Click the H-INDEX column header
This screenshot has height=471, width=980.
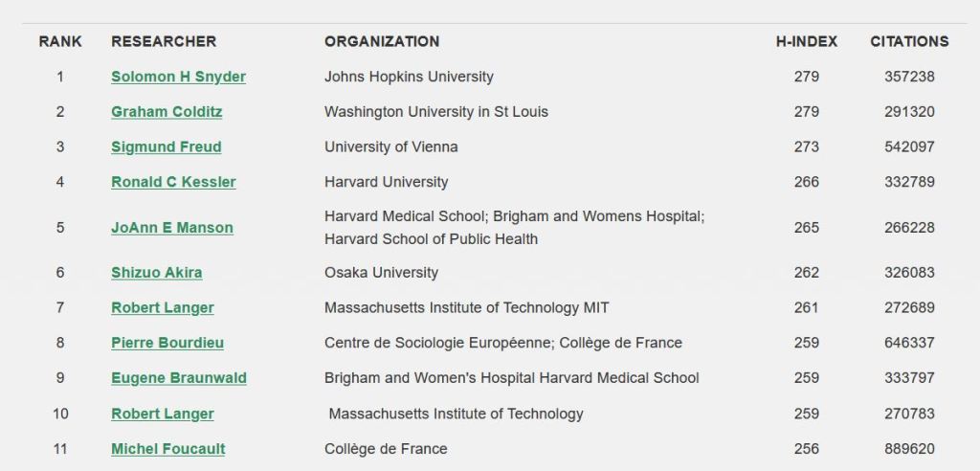[x=806, y=41]
